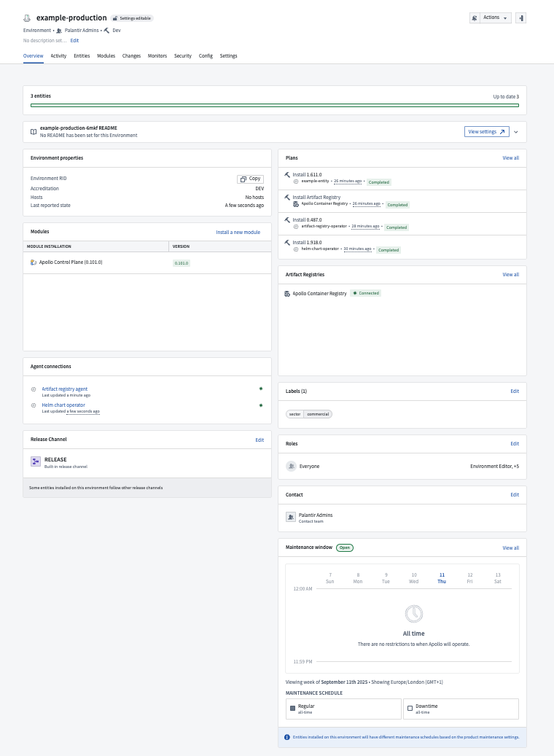Viewport: 554px width, 756px height.
Task: Select Thu 11 in the maintenance calendar
Action: 442,578
